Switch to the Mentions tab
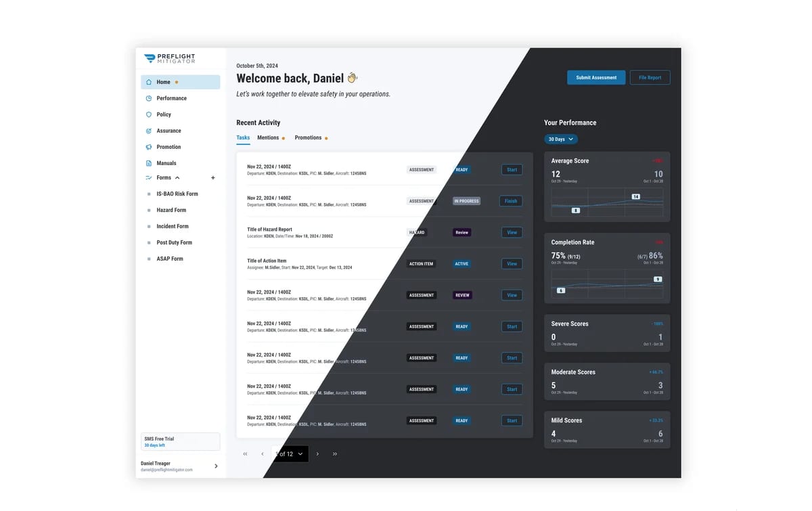The height and width of the screenshot is (511, 812). 268,137
